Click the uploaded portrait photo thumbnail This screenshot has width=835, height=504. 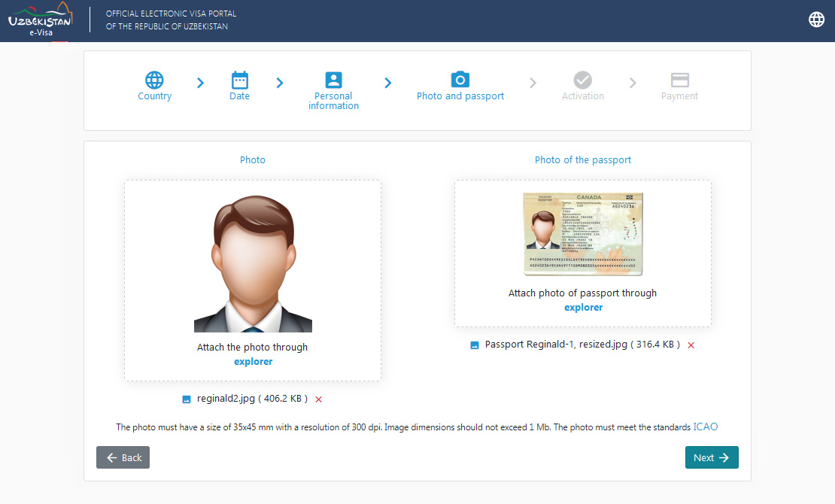tap(253, 264)
